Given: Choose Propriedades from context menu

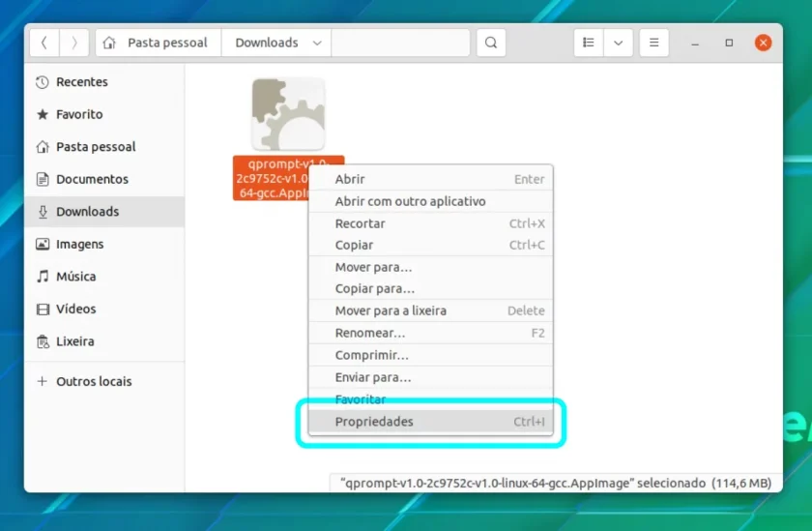Looking at the screenshot, I should click(430, 422).
